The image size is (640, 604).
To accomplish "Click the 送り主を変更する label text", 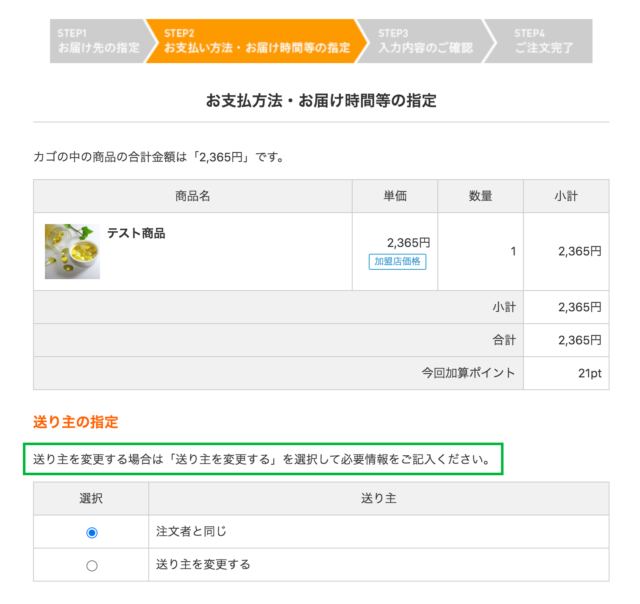I will (203, 565).
